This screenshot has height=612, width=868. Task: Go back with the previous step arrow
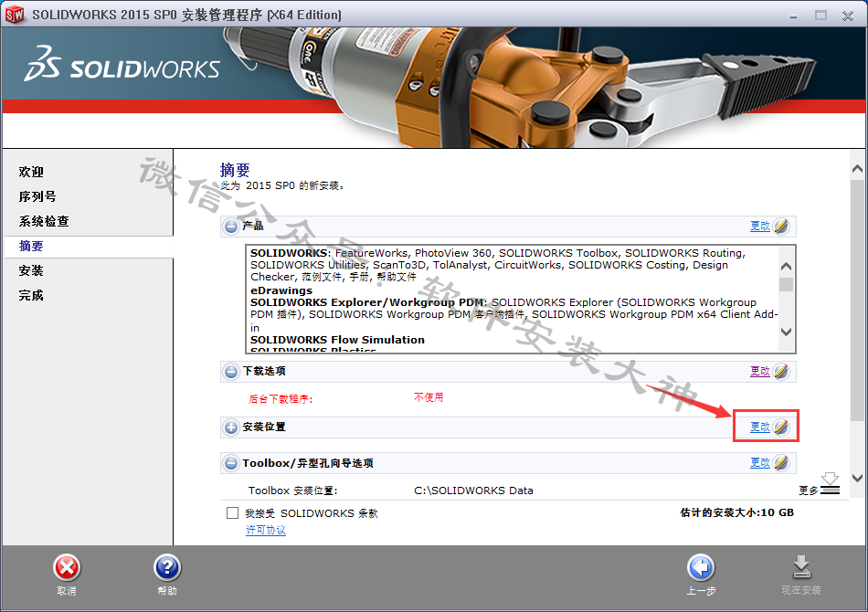(x=701, y=568)
